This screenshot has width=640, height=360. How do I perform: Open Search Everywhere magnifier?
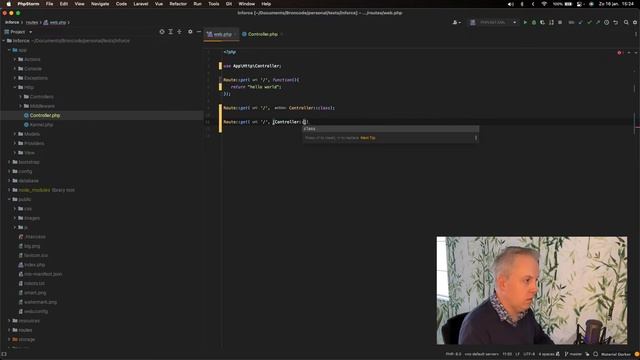pyautogui.click(x=626, y=22)
